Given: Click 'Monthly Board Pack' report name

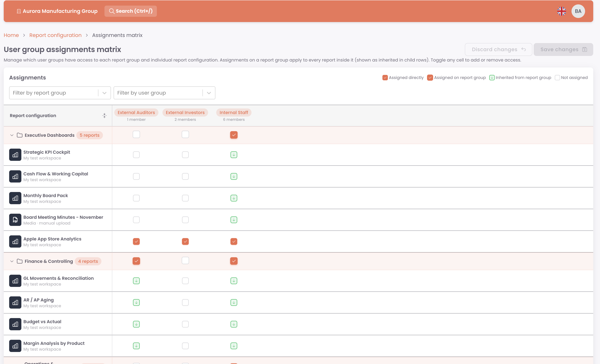Looking at the screenshot, I should pos(46,195).
